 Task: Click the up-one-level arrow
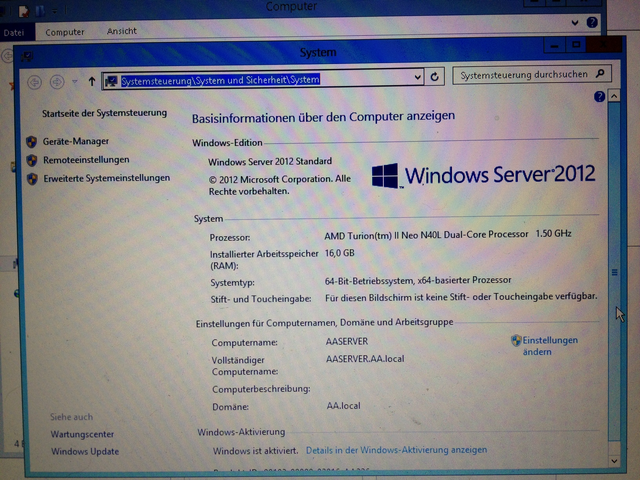click(92, 81)
